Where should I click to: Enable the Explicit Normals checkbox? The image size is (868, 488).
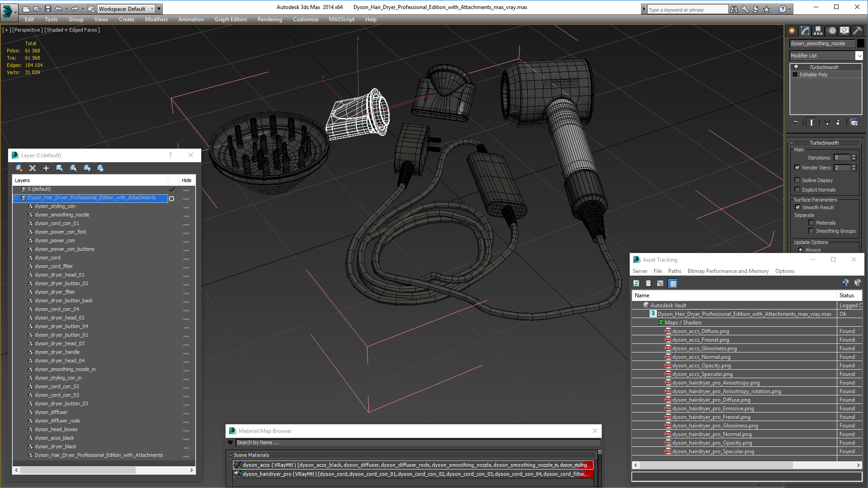pyautogui.click(x=797, y=189)
